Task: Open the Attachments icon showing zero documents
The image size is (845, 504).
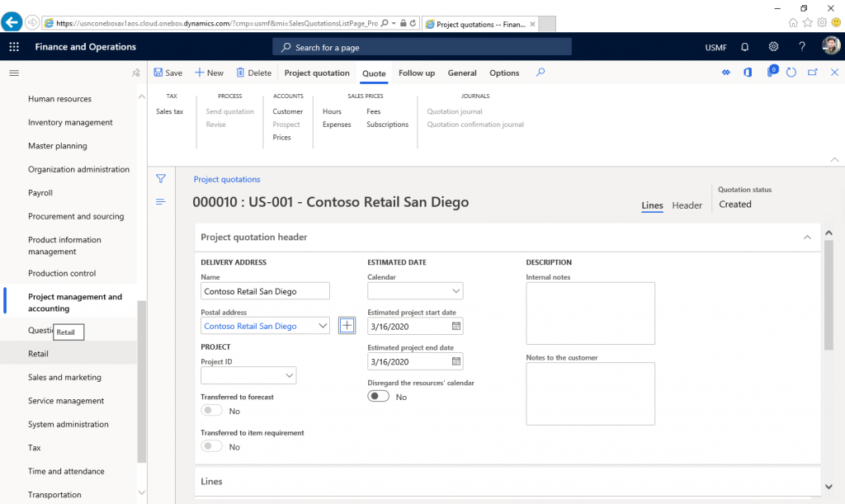Action: 772,73
